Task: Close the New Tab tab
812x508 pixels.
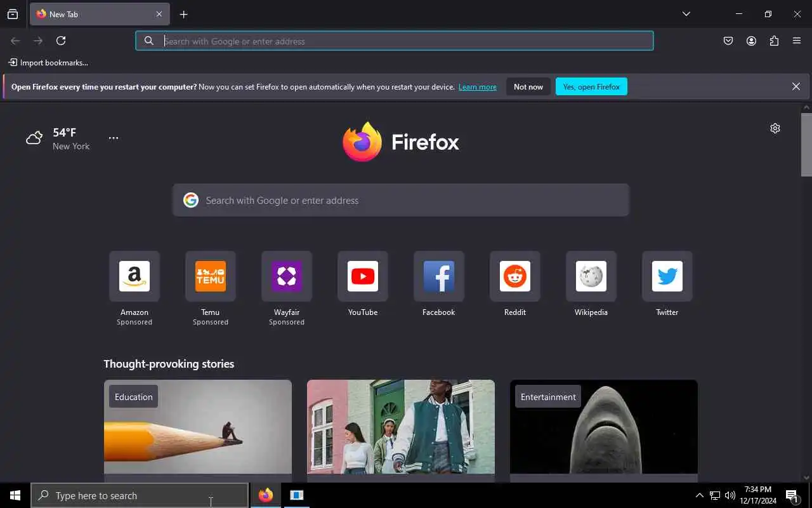Action: tap(159, 14)
